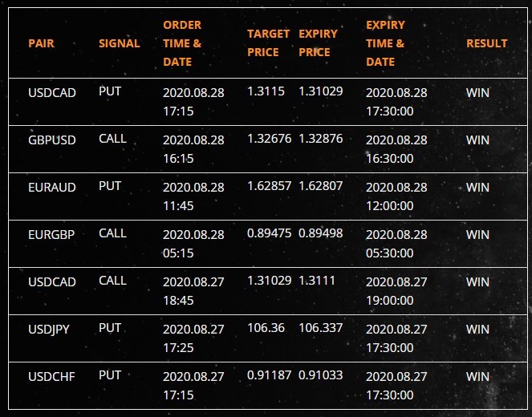Select the GBPUSD pair cell
Image resolution: width=532 pixels, height=417 pixels.
point(52,140)
